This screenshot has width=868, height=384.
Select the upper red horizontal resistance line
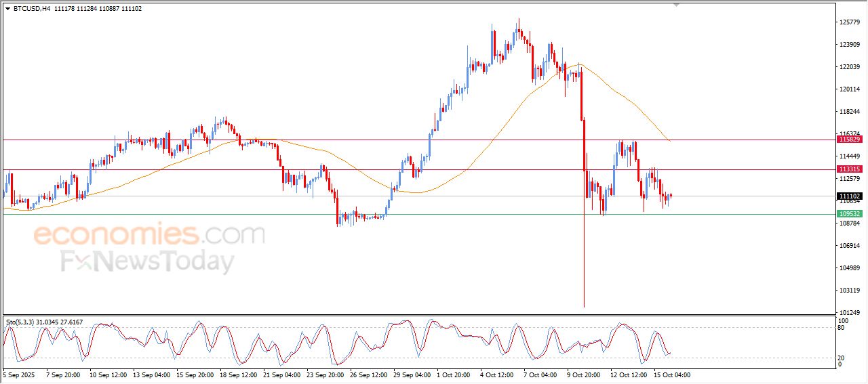point(418,140)
